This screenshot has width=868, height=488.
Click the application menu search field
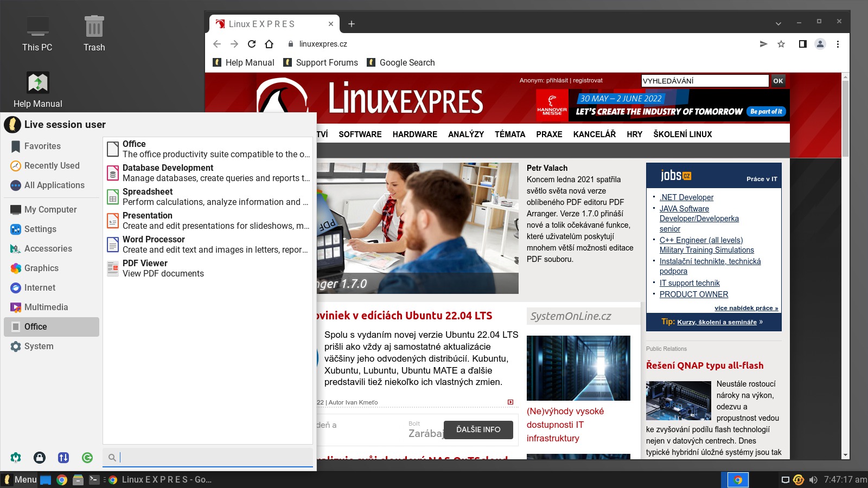(208, 458)
